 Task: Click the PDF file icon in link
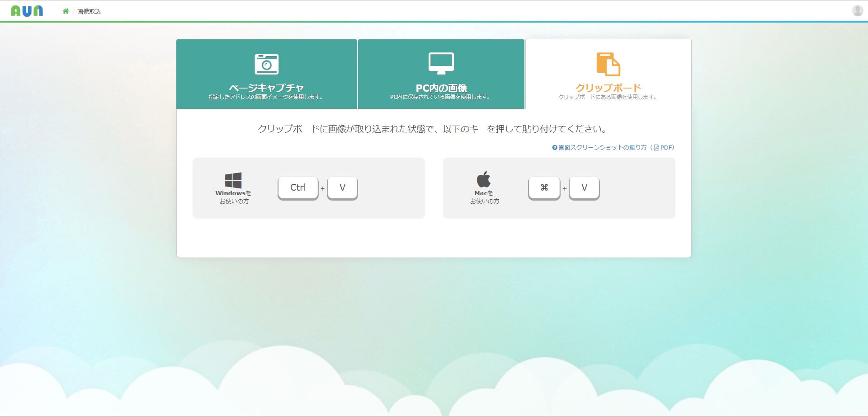(656, 147)
